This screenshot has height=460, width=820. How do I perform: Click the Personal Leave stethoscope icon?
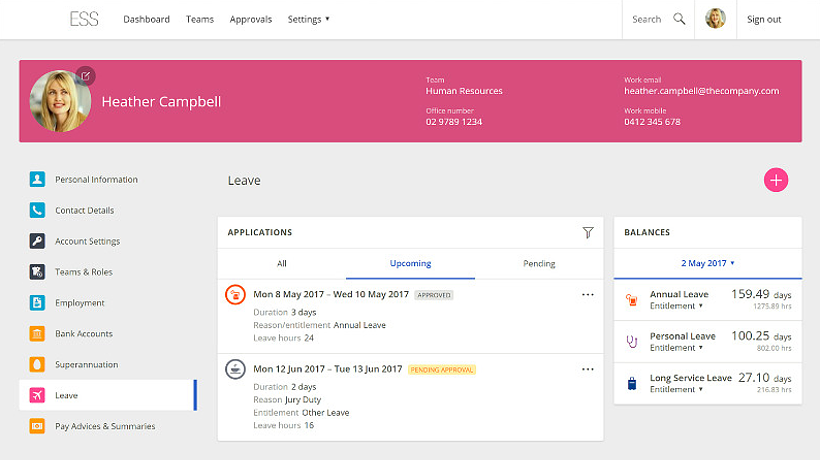(x=632, y=342)
